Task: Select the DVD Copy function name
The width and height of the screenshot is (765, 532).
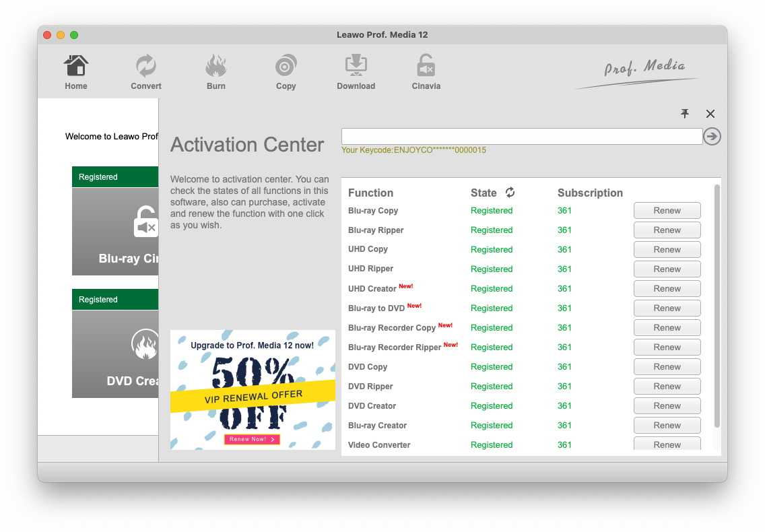Action: pos(368,366)
